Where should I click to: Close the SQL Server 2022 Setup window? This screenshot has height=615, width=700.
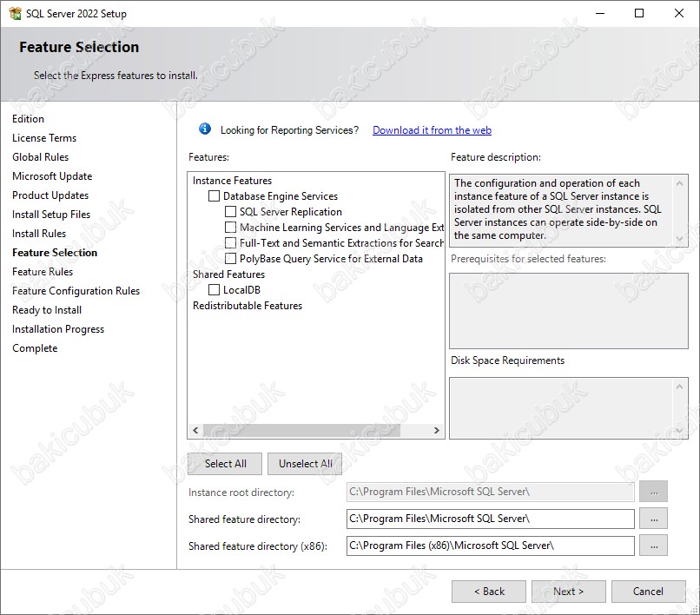(x=678, y=13)
